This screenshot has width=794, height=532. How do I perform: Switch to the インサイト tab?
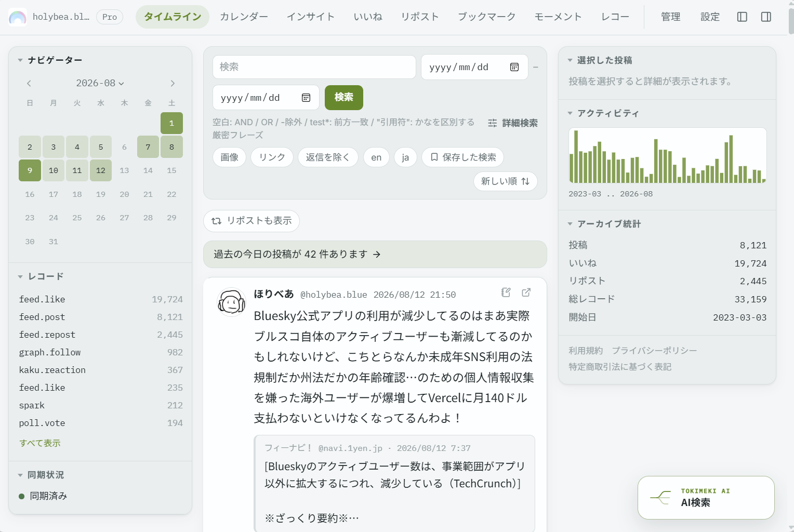tap(311, 17)
